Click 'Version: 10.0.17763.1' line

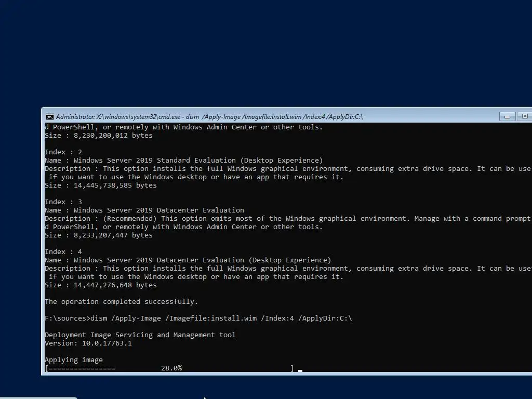88,343
